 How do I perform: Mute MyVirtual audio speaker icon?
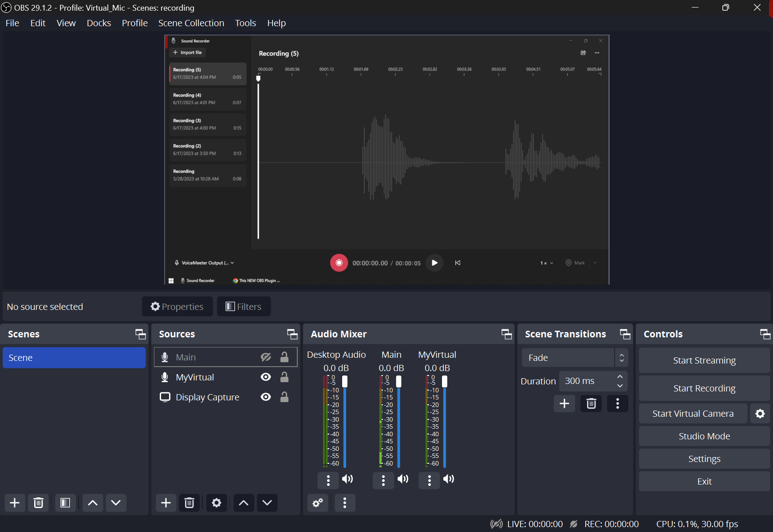[449, 479]
